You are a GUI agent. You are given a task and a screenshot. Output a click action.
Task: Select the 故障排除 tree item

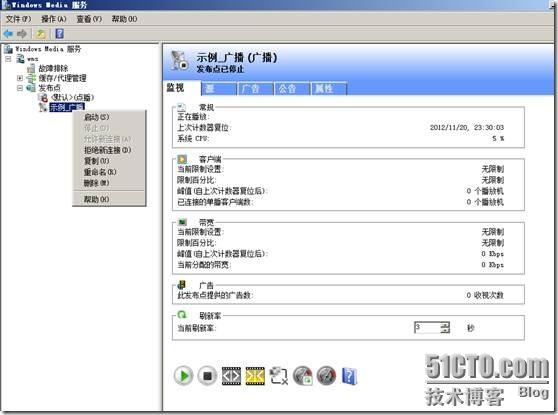click(x=53, y=68)
